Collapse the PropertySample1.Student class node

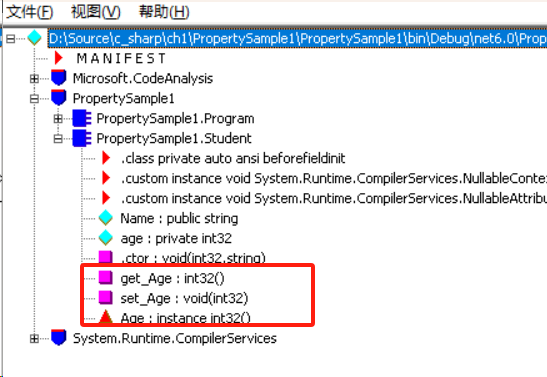click(58, 138)
